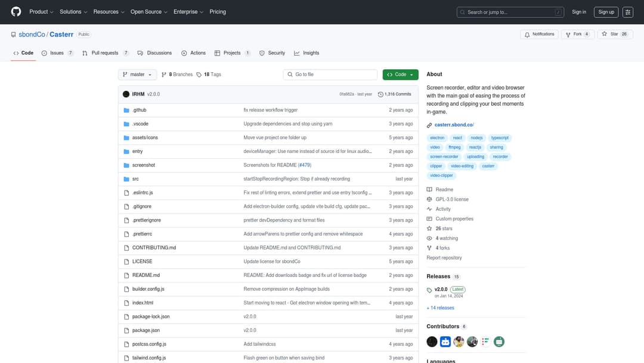Screen dimensions: 644x363
Task: Open the entry folder
Action: 137,151
